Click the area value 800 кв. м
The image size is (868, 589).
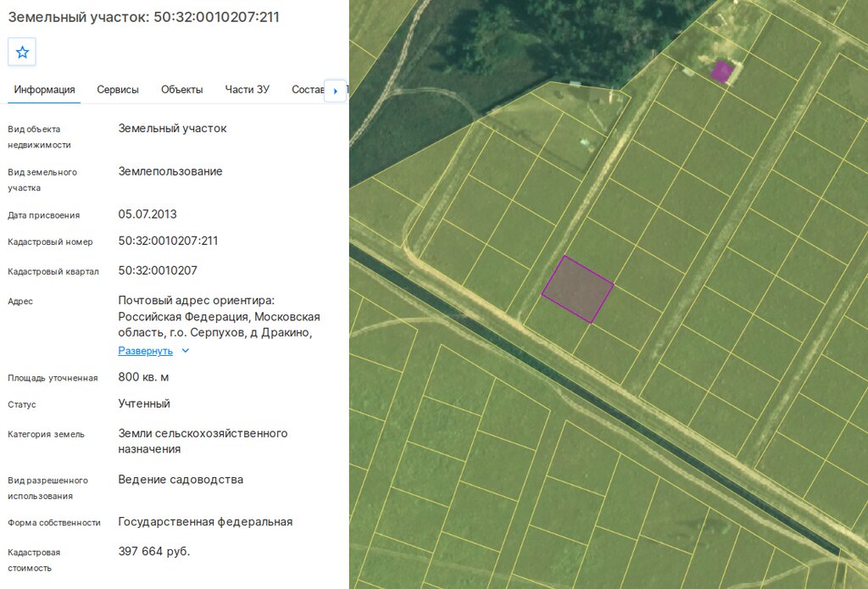(x=143, y=377)
